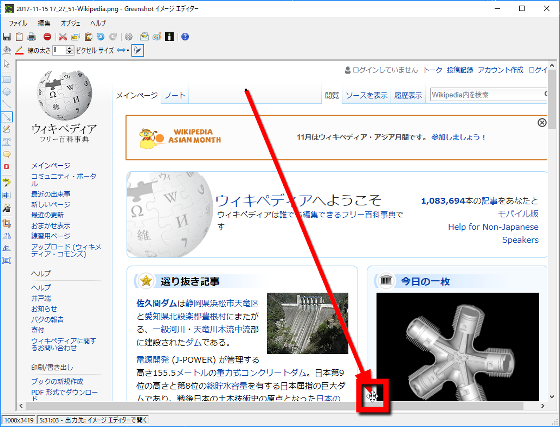Click the 1000x3419 size in status bar
Viewport: 560px width, 427px height.
(19, 420)
